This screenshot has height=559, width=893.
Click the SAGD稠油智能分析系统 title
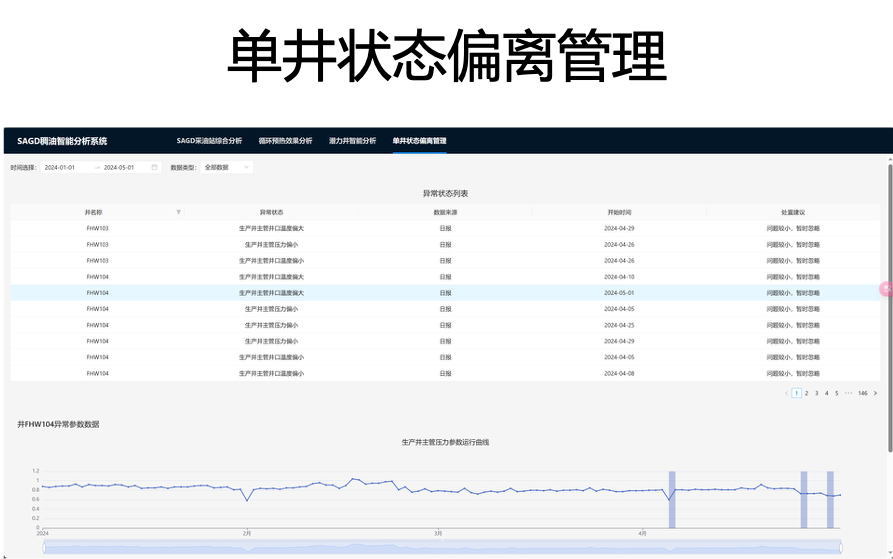click(62, 141)
